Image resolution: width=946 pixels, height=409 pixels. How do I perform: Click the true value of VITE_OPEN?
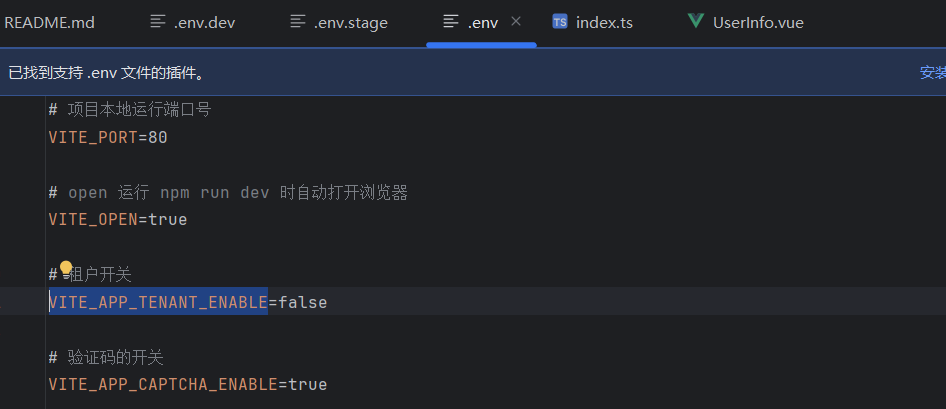(168, 219)
